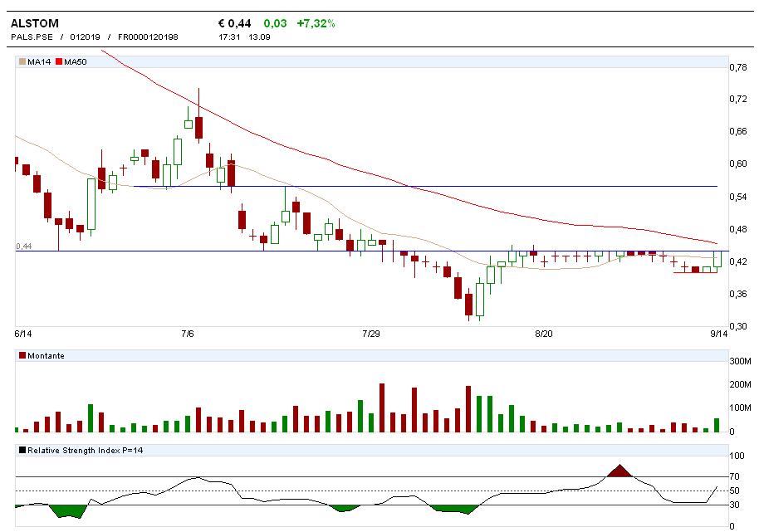Click the last green candlestick at 9/14
The width and height of the screenshot is (759, 532).
tap(717, 259)
